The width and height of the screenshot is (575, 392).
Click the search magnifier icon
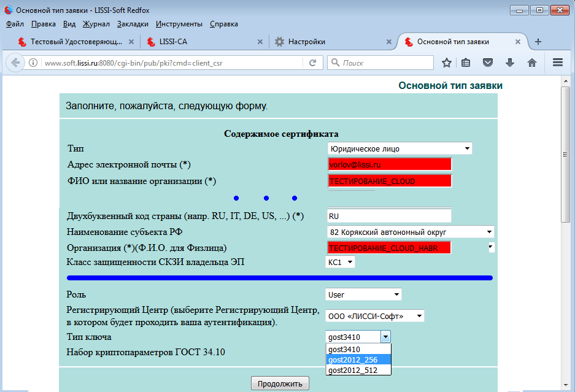click(x=335, y=63)
